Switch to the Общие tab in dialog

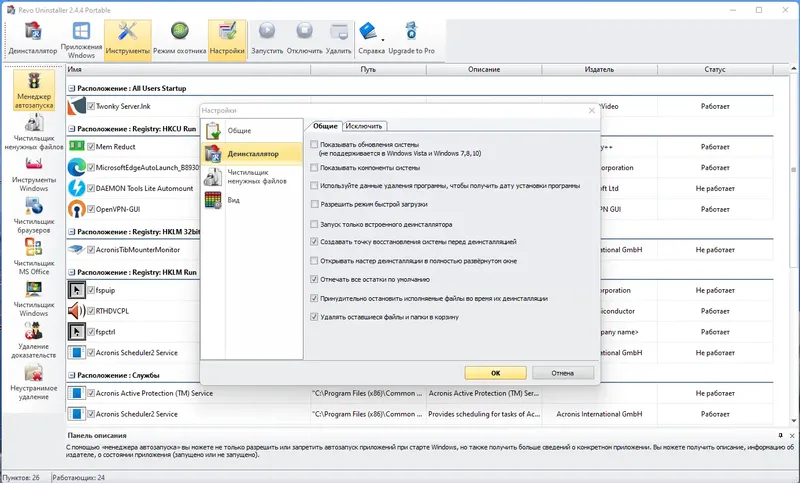click(325, 126)
